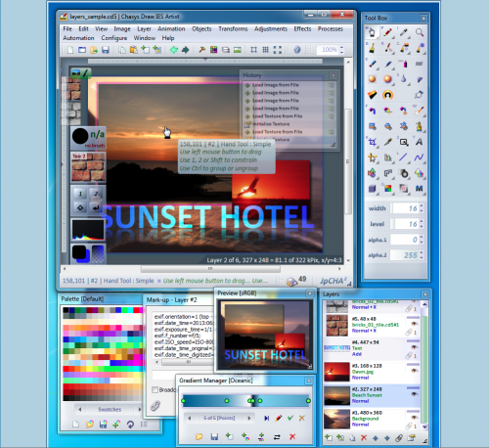Open the Transforms menu
489x448 pixels.
click(233, 28)
